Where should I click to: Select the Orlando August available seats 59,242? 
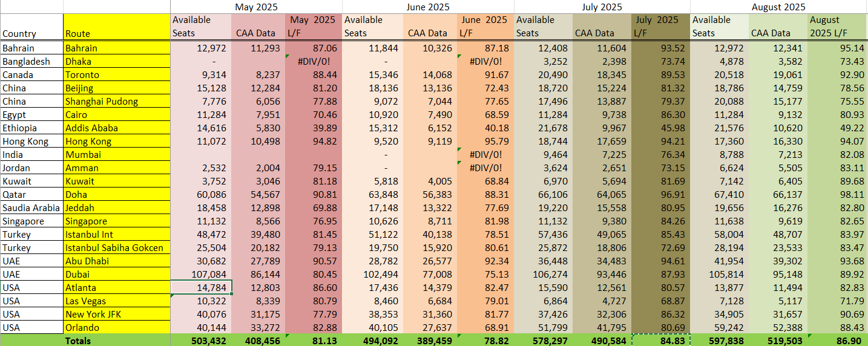coord(719,327)
